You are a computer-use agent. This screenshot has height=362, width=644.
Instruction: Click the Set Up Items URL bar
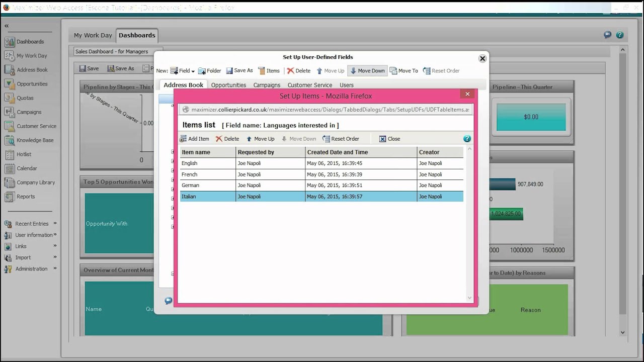point(326,110)
